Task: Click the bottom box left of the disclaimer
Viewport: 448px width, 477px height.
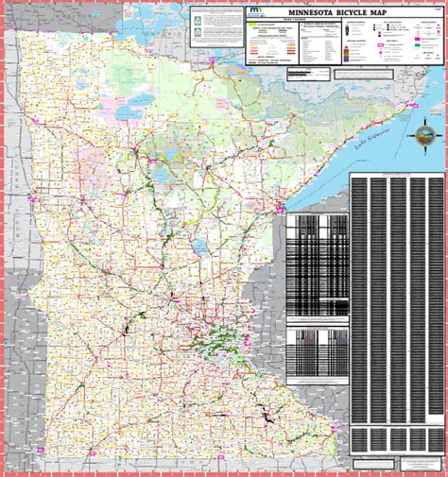Action: tap(373, 464)
